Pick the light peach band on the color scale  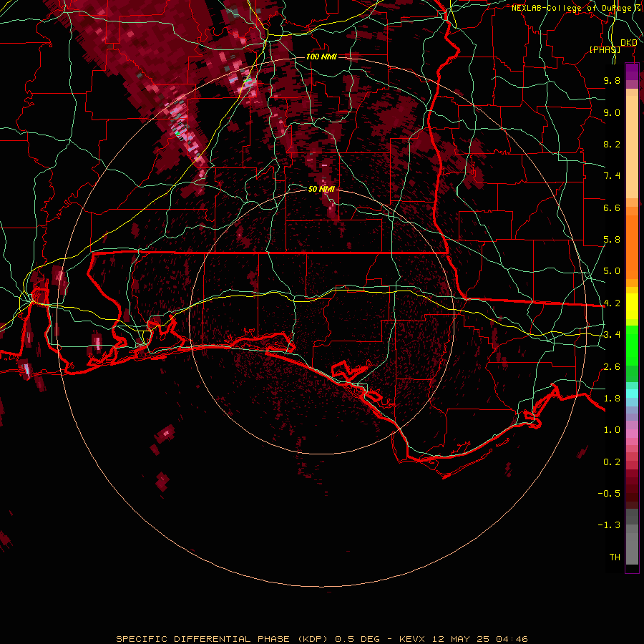point(632,147)
